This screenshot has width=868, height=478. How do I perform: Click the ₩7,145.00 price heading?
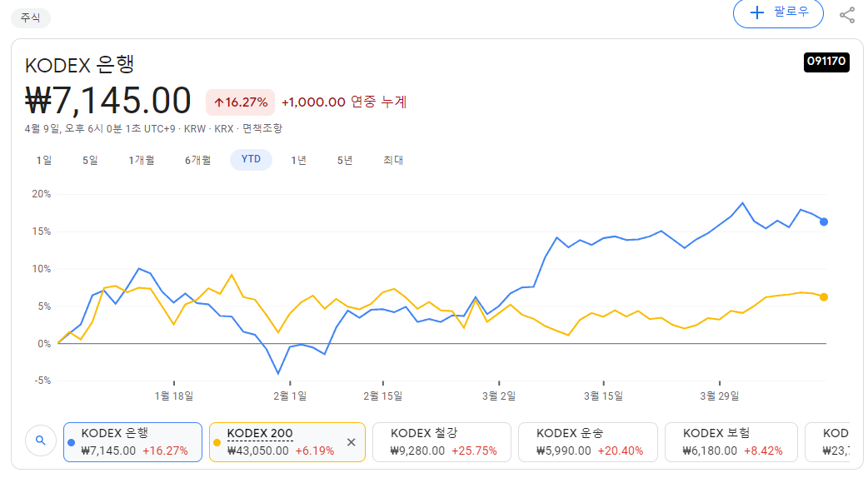pyautogui.click(x=108, y=101)
